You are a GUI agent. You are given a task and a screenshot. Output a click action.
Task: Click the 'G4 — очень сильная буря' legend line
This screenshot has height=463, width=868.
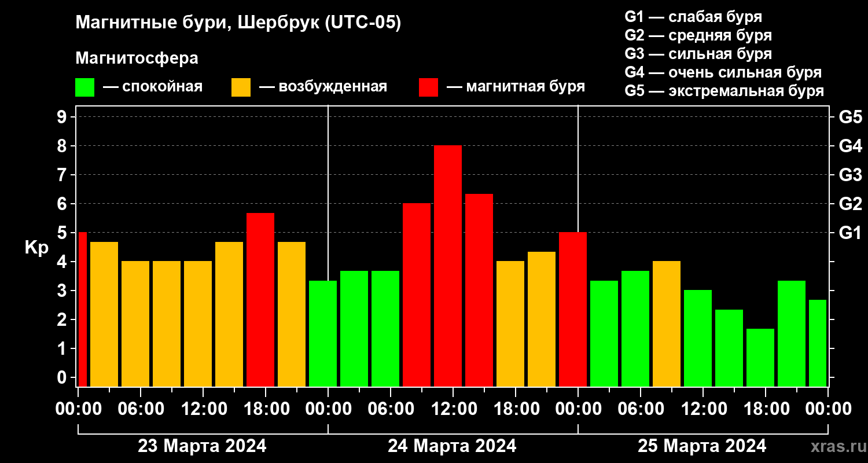click(723, 72)
